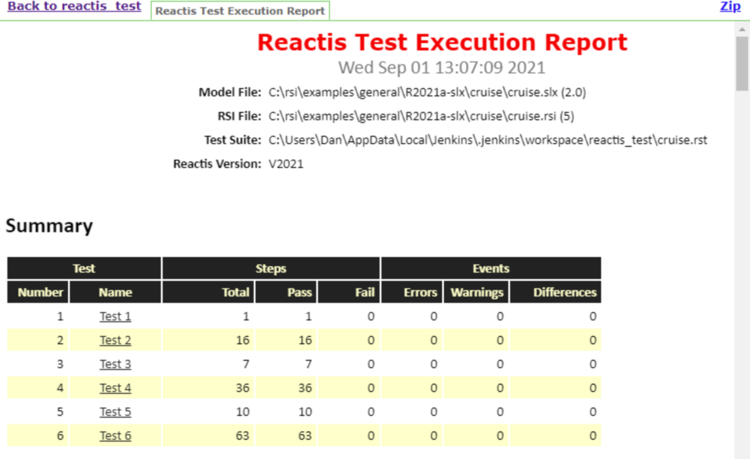Image resolution: width=750 pixels, height=459 pixels.
Task: Click the Pass column header
Action: point(286,292)
